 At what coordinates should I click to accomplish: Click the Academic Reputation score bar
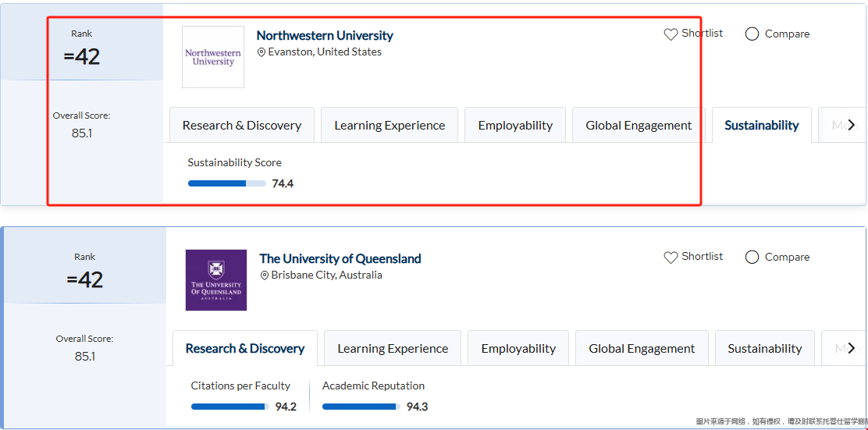point(361,407)
